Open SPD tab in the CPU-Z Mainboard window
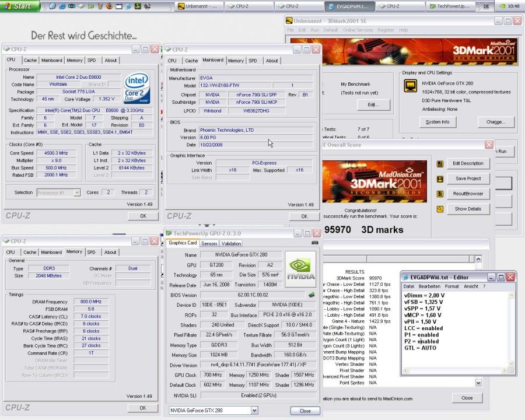 253,61
